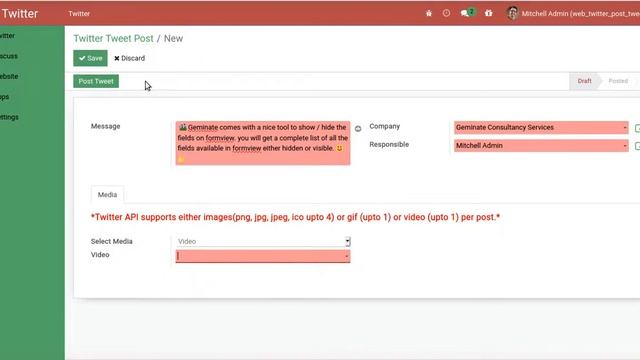Click the Video field label
The height and width of the screenshot is (360, 640).
(x=100, y=255)
